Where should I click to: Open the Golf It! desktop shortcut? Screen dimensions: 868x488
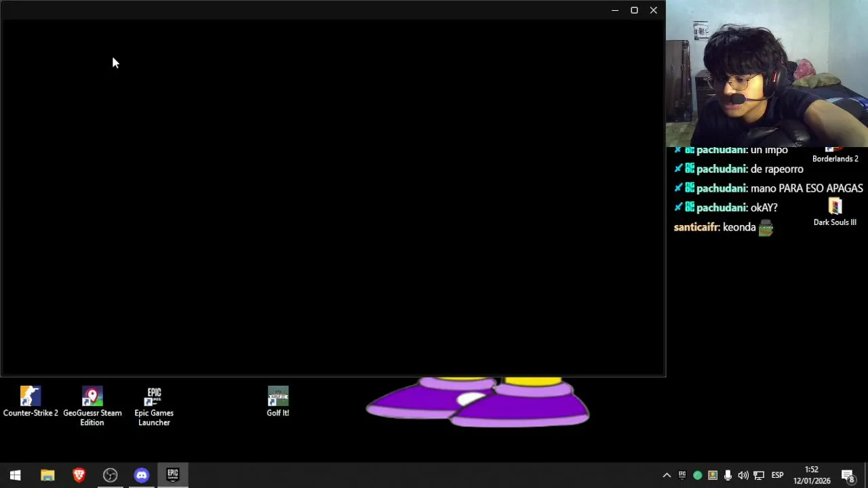278,402
